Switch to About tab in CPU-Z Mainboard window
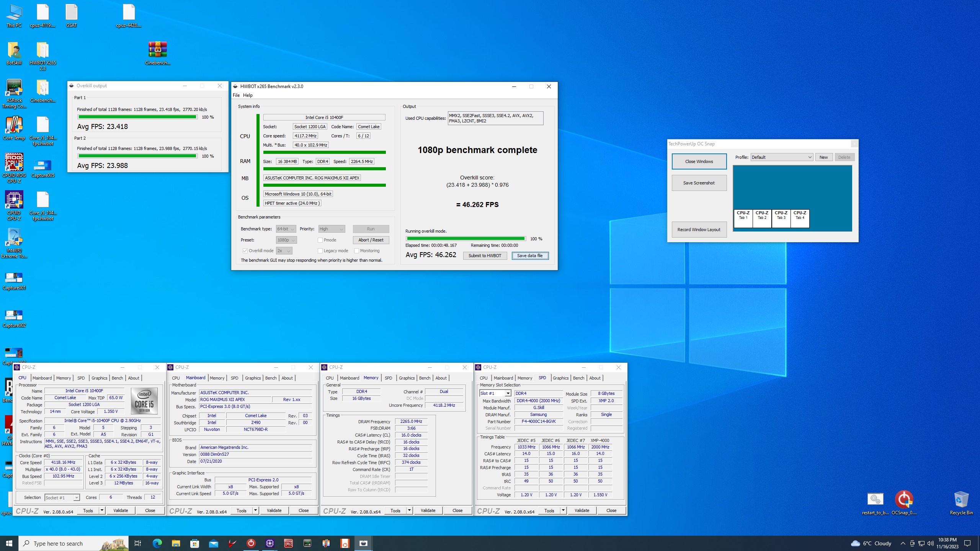The image size is (980, 551). (x=287, y=378)
